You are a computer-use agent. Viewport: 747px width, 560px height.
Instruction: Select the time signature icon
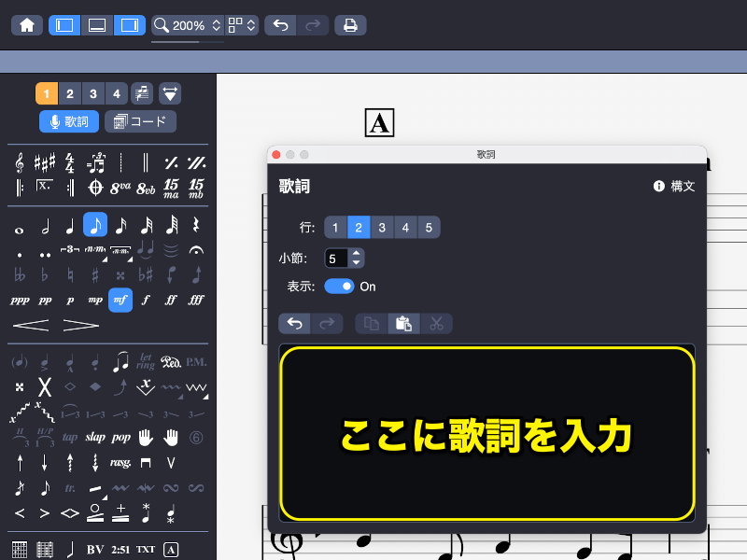point(69,162)
